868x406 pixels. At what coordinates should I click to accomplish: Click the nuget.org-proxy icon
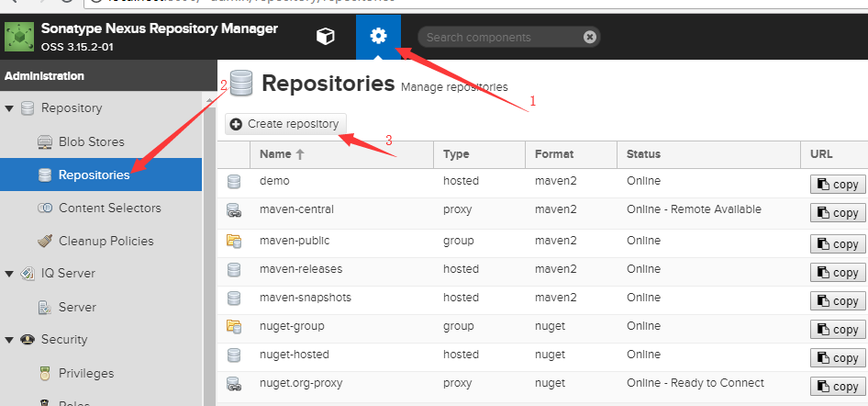click(234, 384)
